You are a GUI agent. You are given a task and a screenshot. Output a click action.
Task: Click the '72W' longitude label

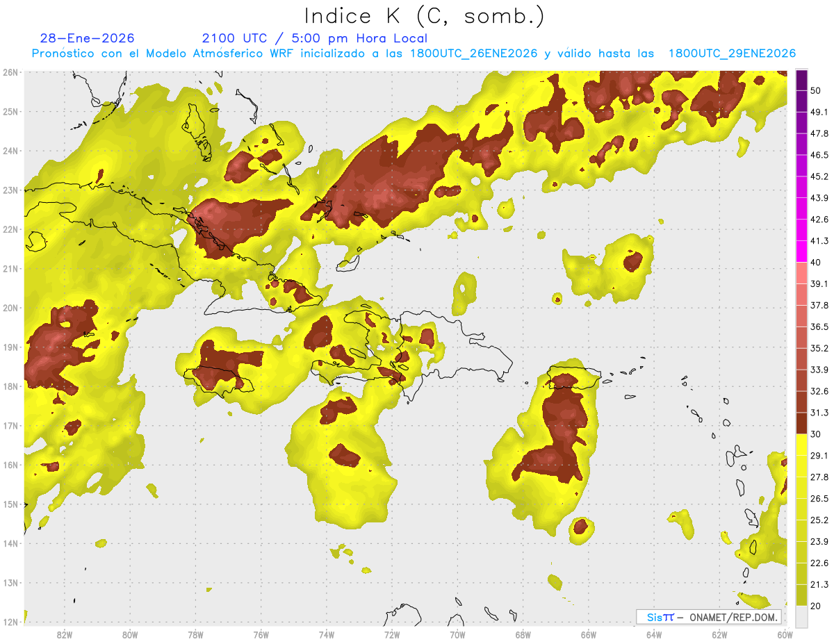click(x=392, y=634)
